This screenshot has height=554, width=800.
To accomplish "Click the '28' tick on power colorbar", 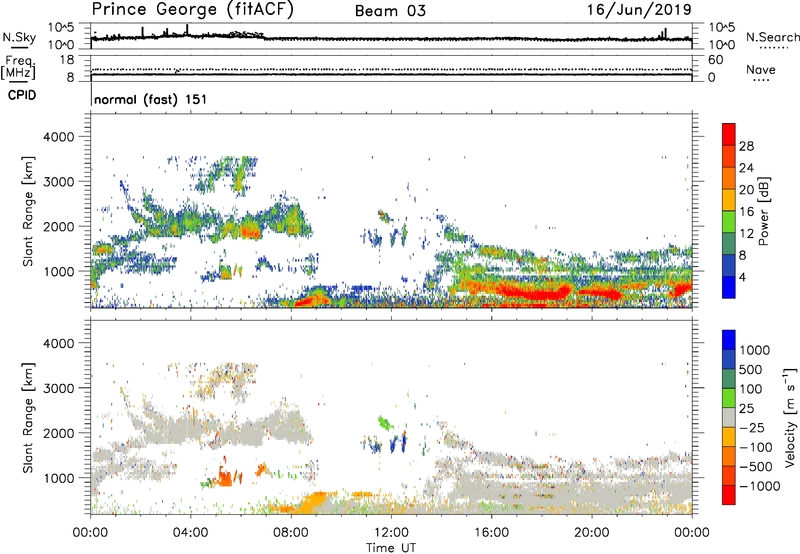I will tap(746, 146).
